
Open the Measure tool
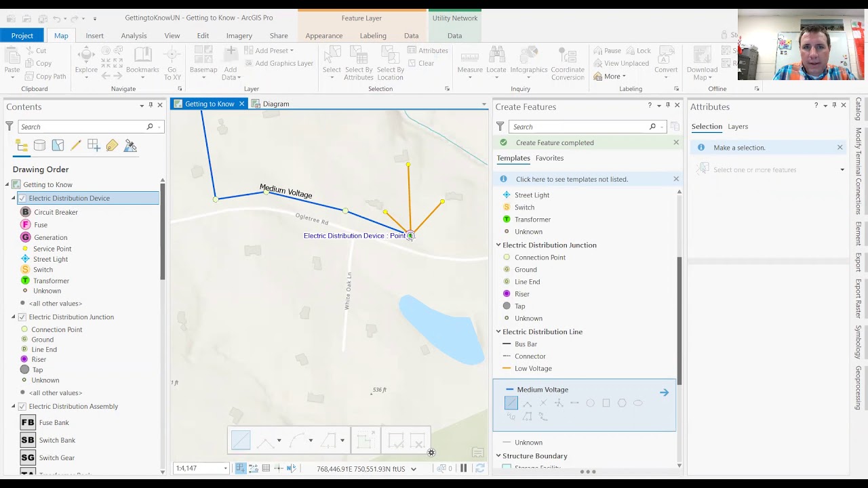pos(470,62)
